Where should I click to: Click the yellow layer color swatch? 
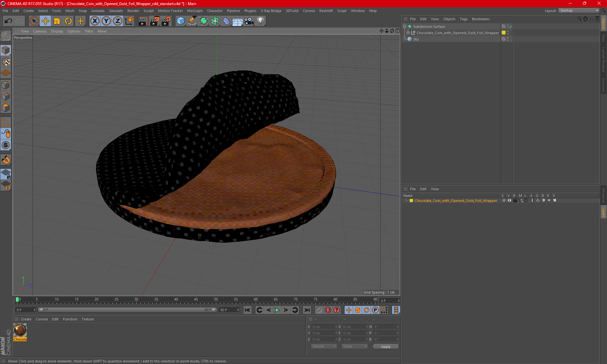pyautogui.click(x=411, y=201)
